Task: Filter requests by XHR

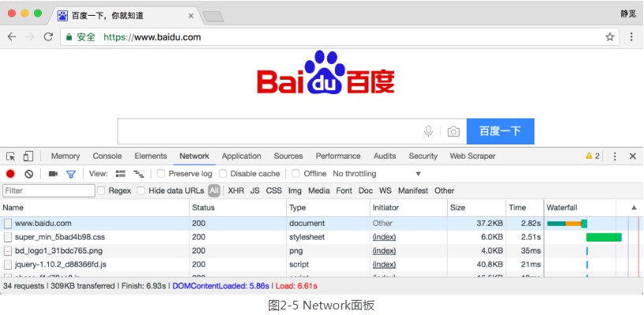Action: 236,191
